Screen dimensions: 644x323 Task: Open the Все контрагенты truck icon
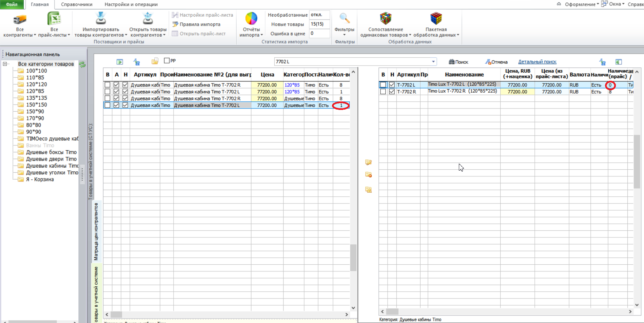(x=20, y=19)
